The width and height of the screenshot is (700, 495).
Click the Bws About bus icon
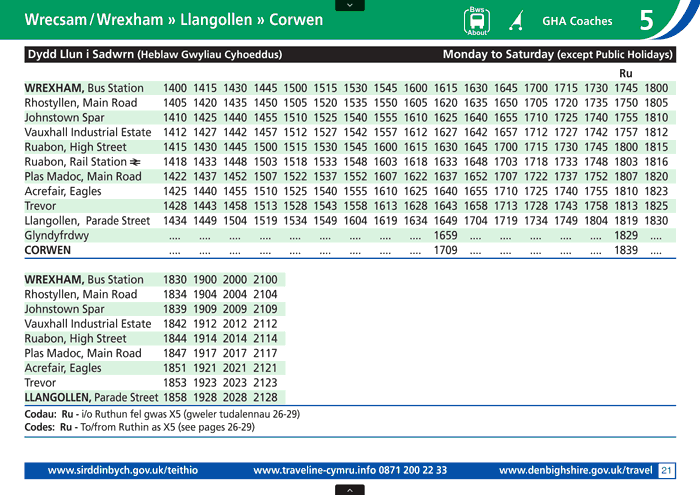[477, 21]
